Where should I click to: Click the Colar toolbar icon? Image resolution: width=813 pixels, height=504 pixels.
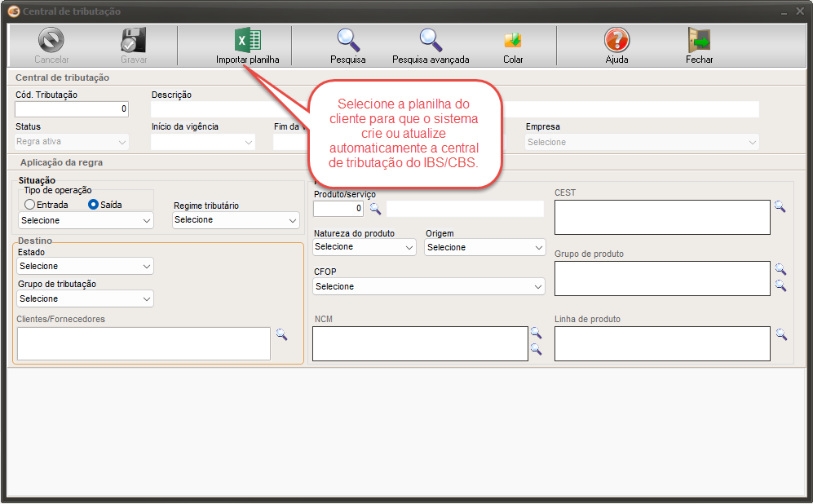tap(513, 39)
